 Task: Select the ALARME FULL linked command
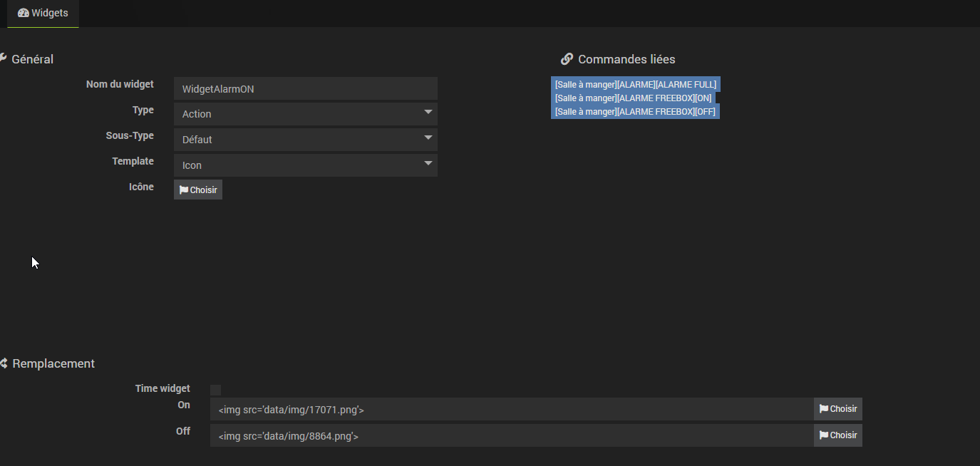click(635, 84)
